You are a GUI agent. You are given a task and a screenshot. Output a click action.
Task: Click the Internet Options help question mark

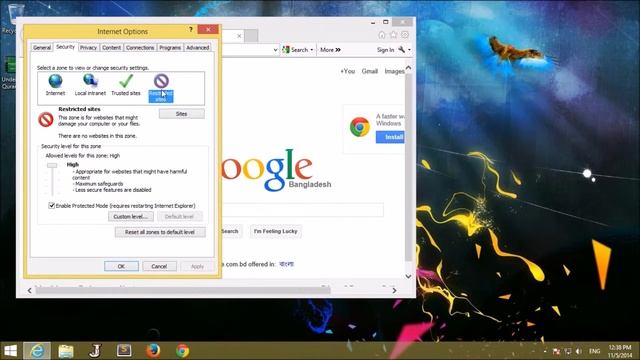click(191, 29)
